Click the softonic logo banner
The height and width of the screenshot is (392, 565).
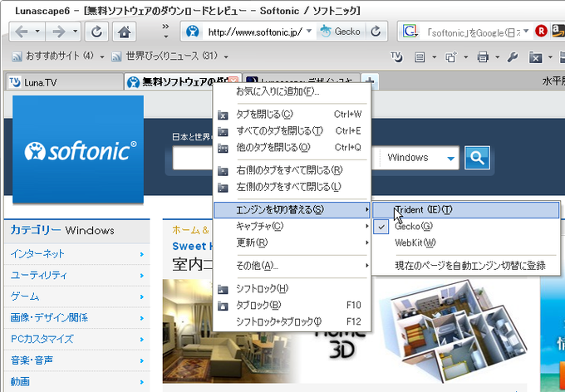coord(78,149)
